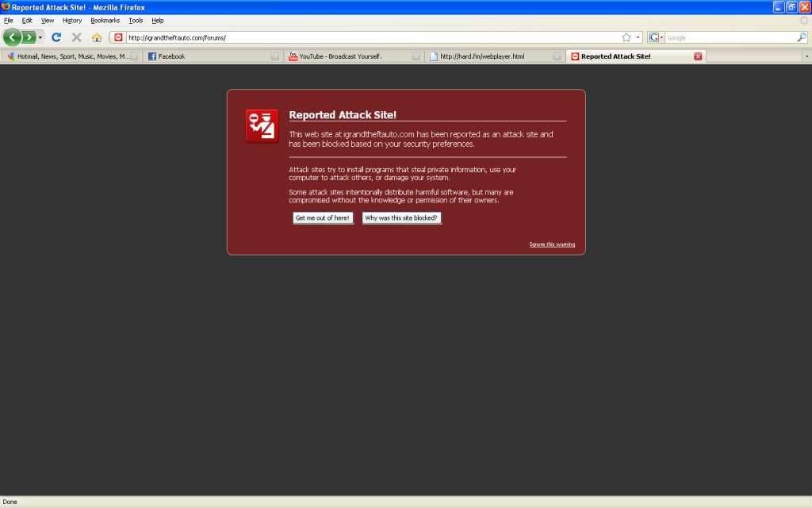
Task: Open the address bar history dropdown
Action: (638, 37)
